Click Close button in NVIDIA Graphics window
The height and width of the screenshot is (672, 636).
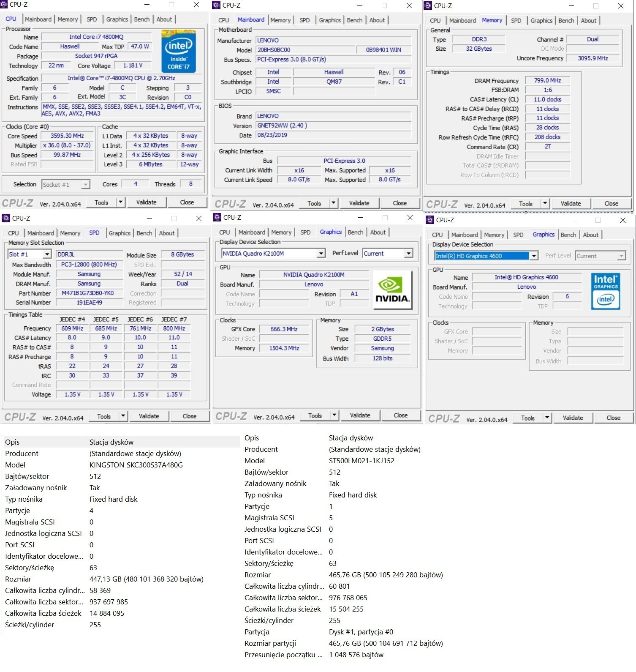401,415
